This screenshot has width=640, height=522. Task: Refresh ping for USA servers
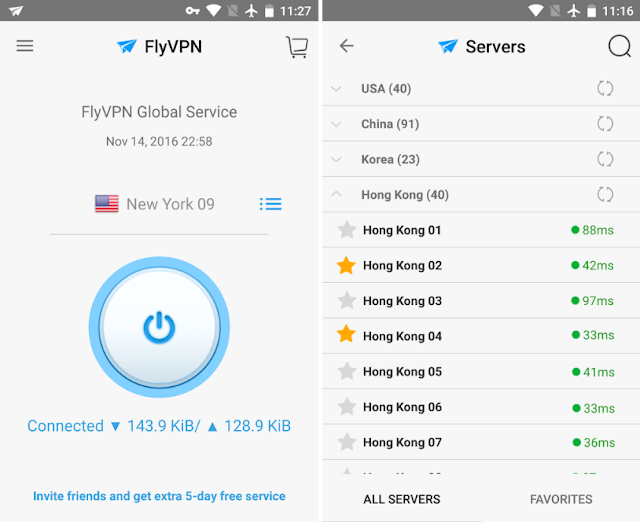pos(605,88)
